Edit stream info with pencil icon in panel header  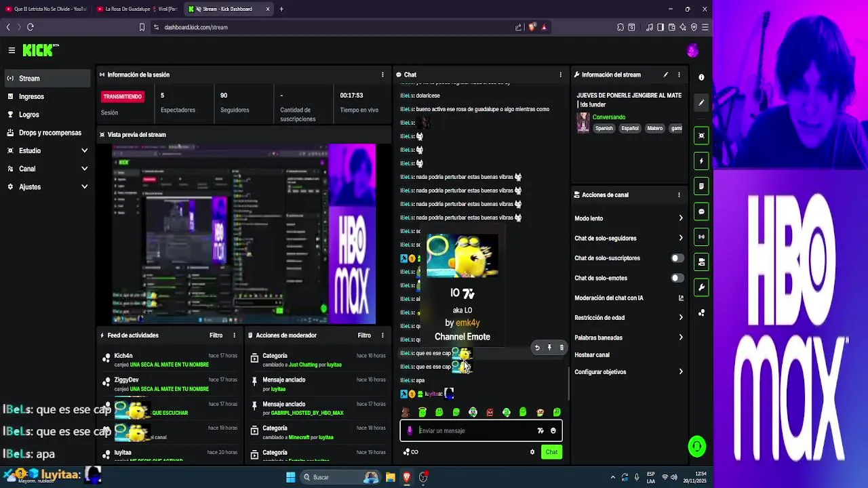pyautogui.click(x=665, y=75)
